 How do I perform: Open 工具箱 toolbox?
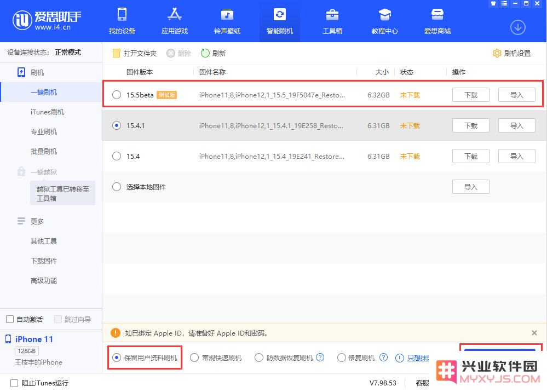coord(332,21)
